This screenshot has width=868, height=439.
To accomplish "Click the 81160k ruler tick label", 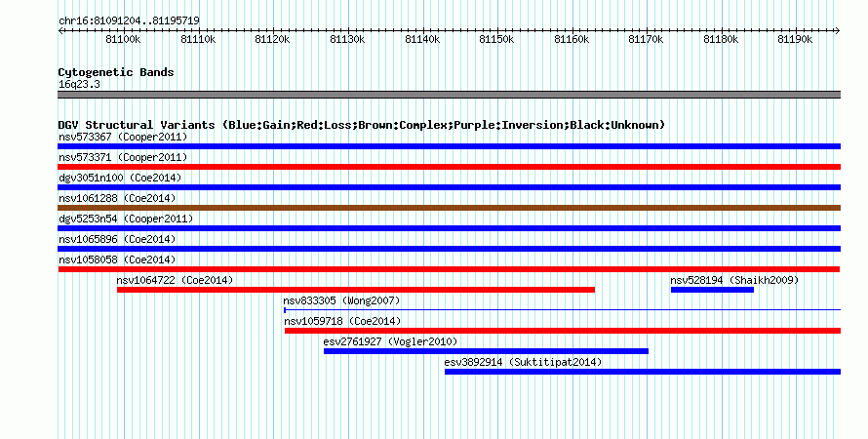I will click(572, 39).
